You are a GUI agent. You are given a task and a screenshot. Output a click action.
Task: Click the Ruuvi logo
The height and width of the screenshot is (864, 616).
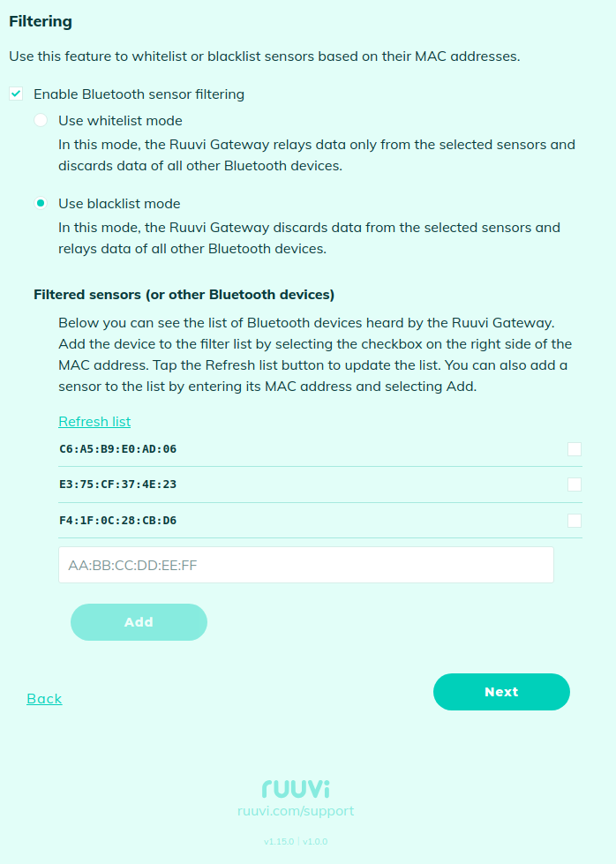click(296, 788)
